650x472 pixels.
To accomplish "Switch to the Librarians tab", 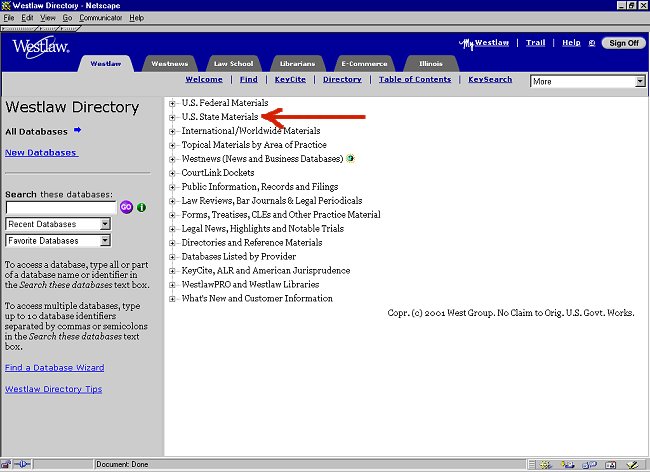I will pyautogui.click(x=297, y=64).
